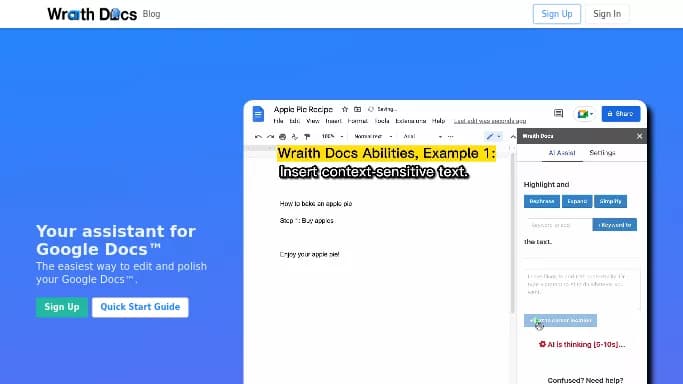Viewport: 683px width, 384px height.
Task: Click the Sign Up button in the header
Action: coord(557,14)
